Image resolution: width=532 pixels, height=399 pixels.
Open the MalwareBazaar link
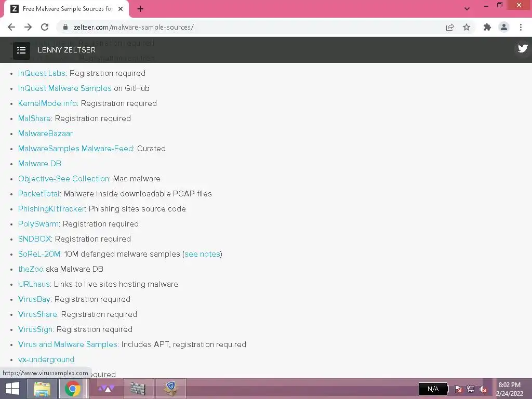pos(46,134)
